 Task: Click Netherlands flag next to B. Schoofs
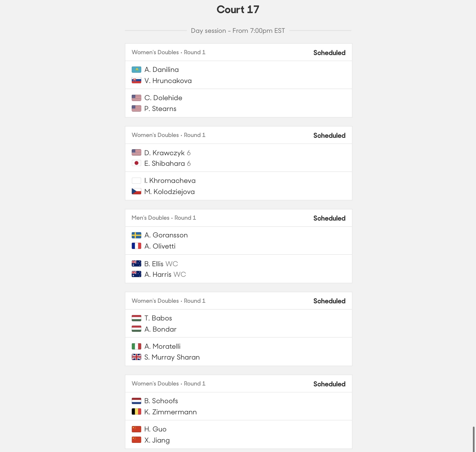click(136, 401)
